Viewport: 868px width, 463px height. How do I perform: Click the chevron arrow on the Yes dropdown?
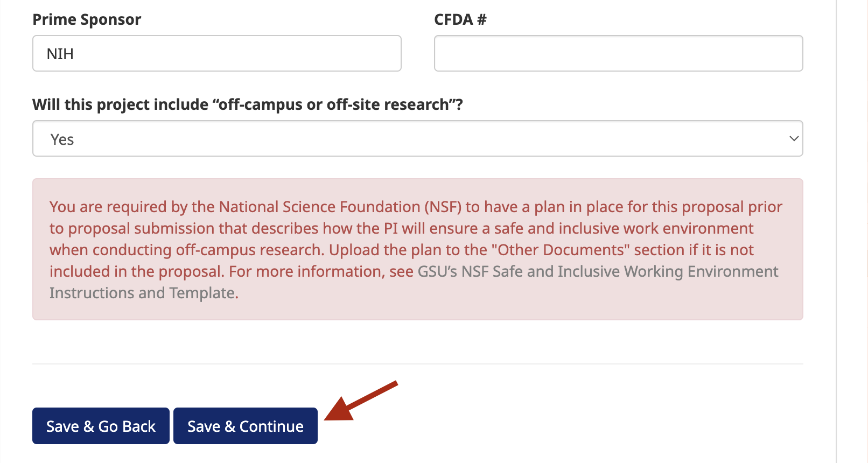pos(793,139)
